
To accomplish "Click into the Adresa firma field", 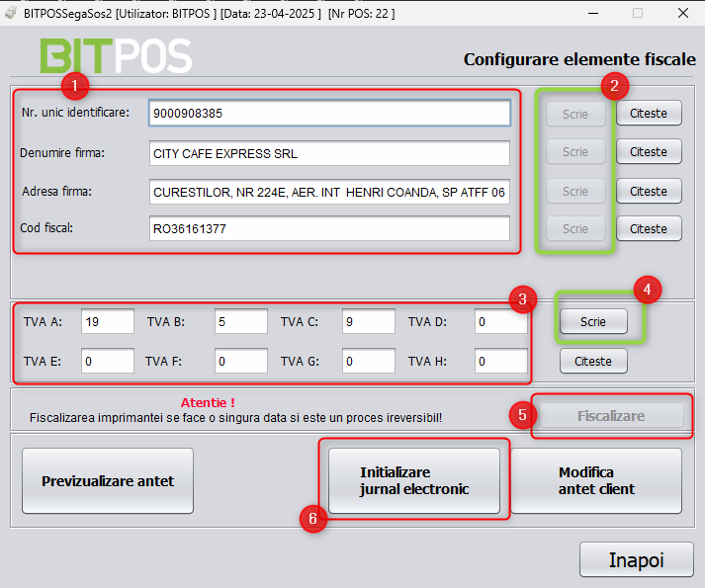I will pyautogui.click(x=329, y=192).
